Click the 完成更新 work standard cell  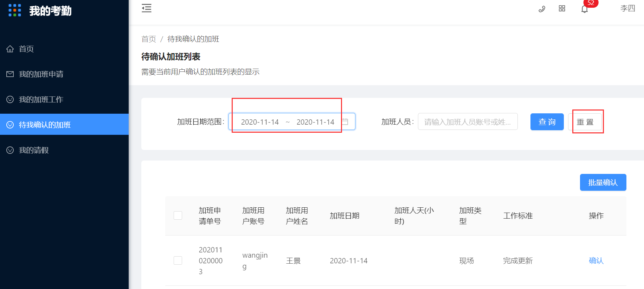[x=518, y=261]
